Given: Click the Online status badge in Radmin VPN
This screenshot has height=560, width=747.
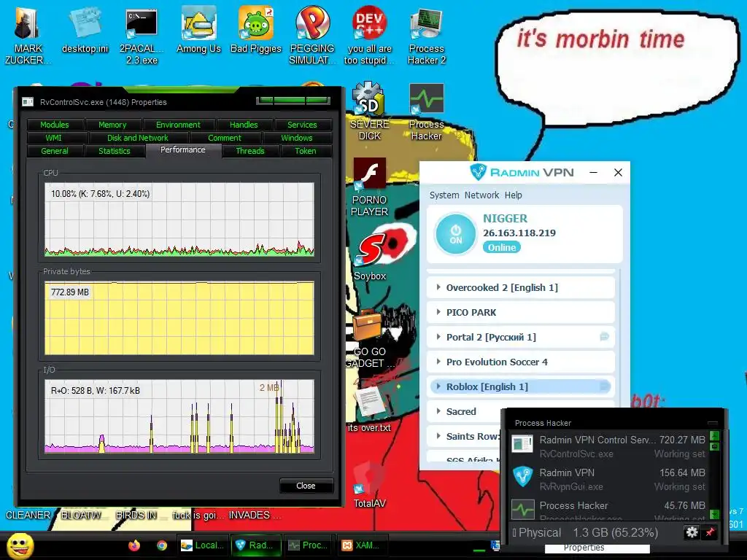Looking at the screenshot, I should [502, 248].
